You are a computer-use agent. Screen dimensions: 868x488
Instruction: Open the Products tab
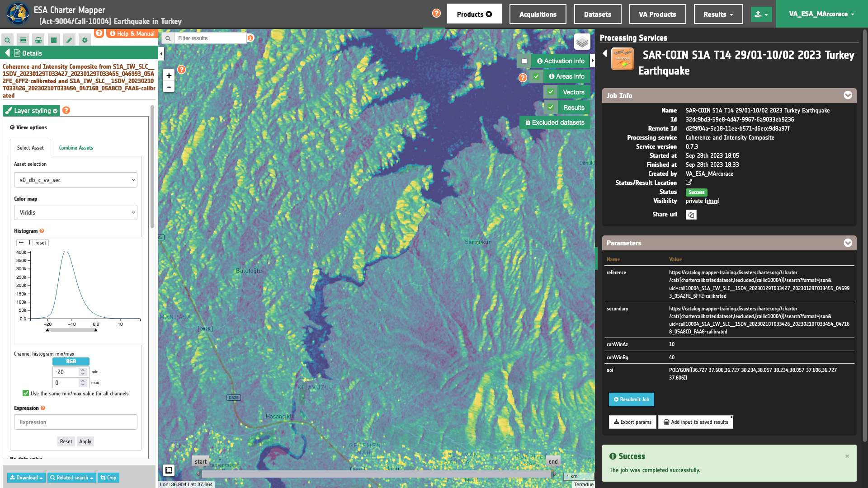coord(474,14)
